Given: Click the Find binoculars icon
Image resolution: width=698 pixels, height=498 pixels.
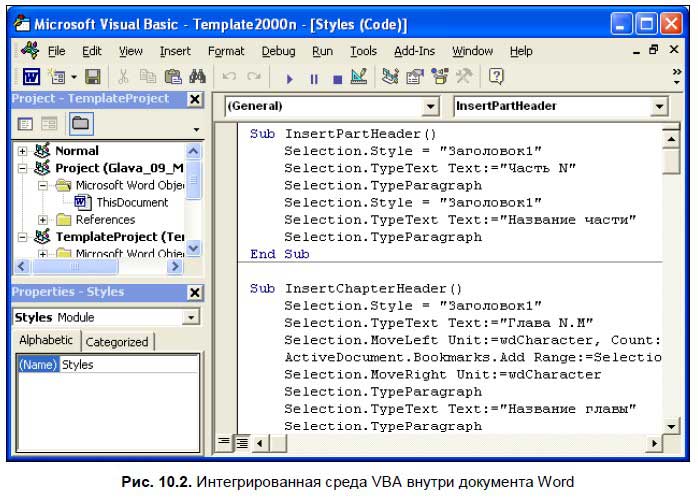Looking at the screenshot, I should tap(197, 77).
